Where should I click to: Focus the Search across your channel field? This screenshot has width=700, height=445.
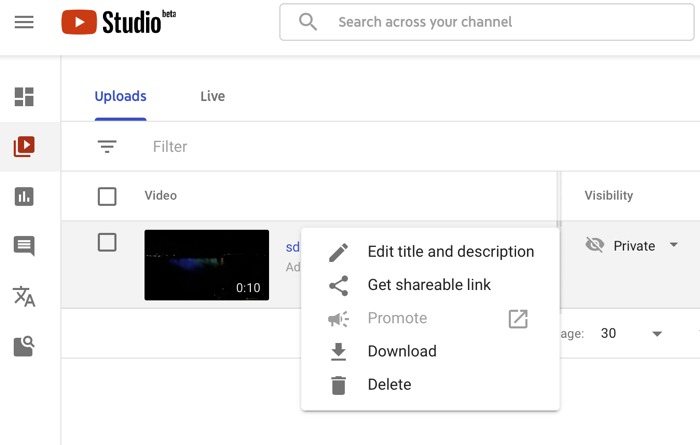pyautogui.click(x=487, y=22)
